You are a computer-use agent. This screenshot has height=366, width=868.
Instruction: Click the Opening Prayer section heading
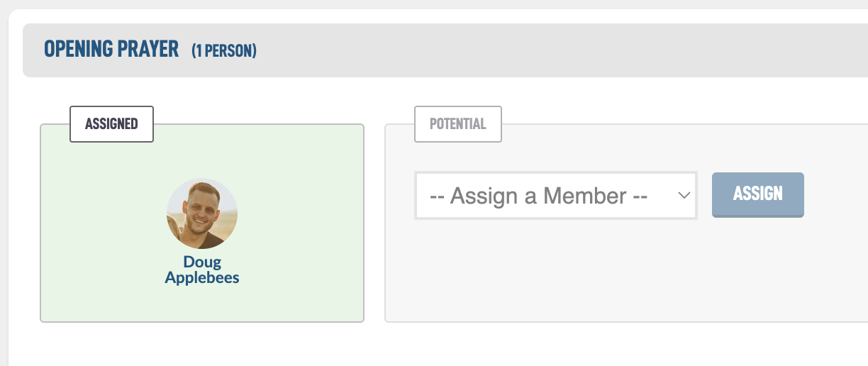pyautogui.click(x=111, y=49)
